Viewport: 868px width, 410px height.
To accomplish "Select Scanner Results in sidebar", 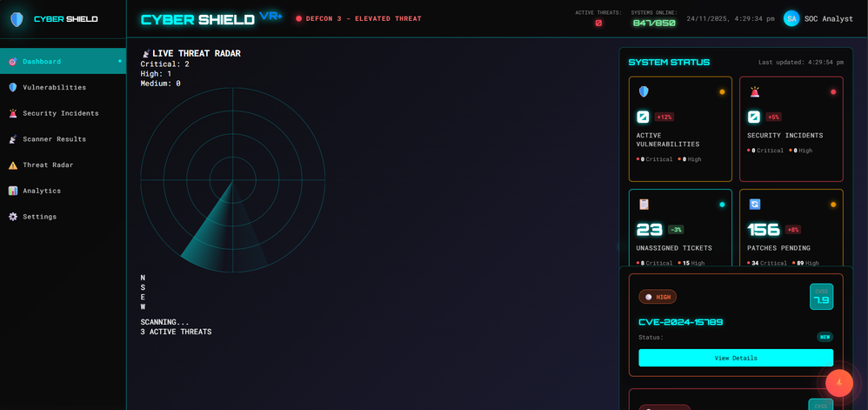I will 63,139.
